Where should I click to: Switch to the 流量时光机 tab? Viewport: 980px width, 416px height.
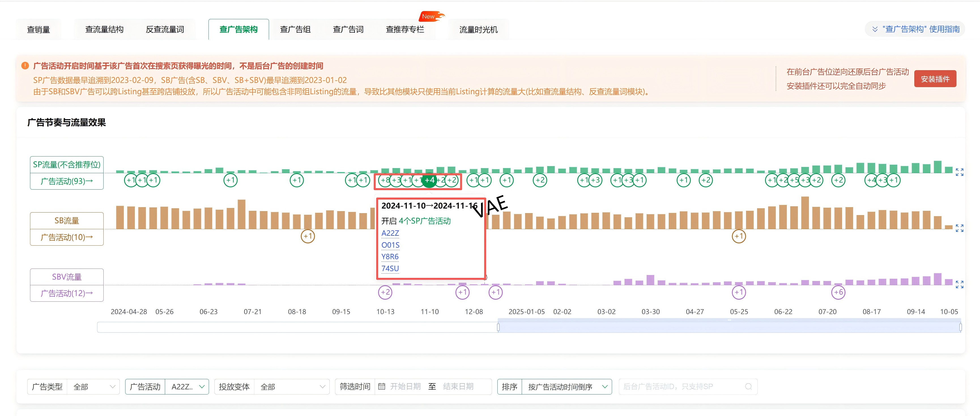pyautogui.click(x=478, y=29)
